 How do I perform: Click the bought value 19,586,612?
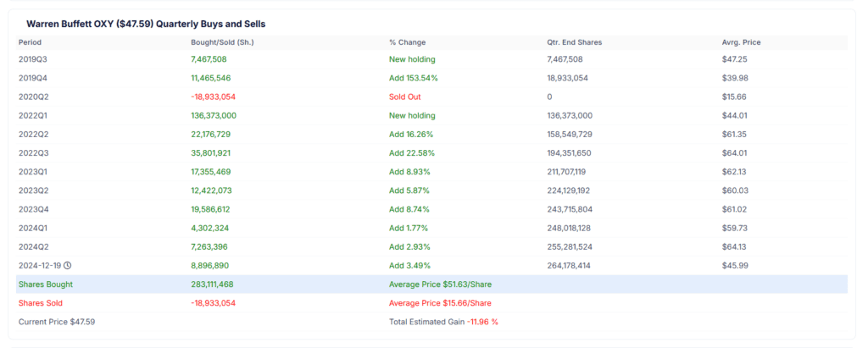tap(210, 209)
